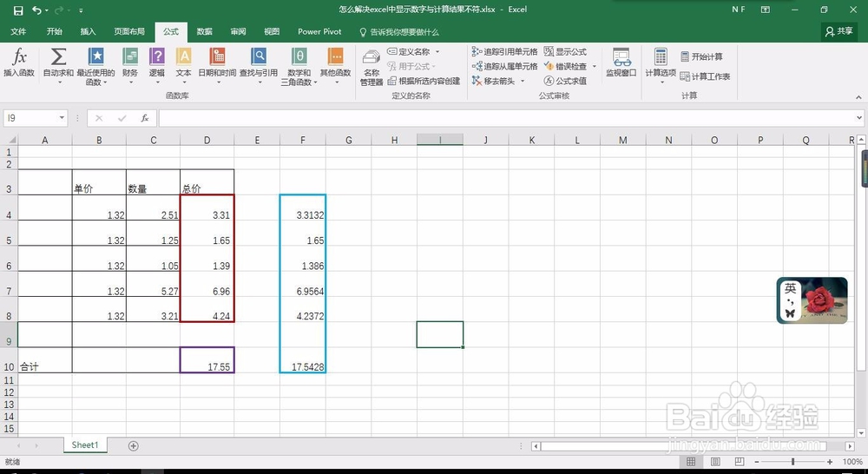The height and width of the screenshot is (474, 868).
Task: Save the workbook with the Save icon
Action: [x=17, y=10]
